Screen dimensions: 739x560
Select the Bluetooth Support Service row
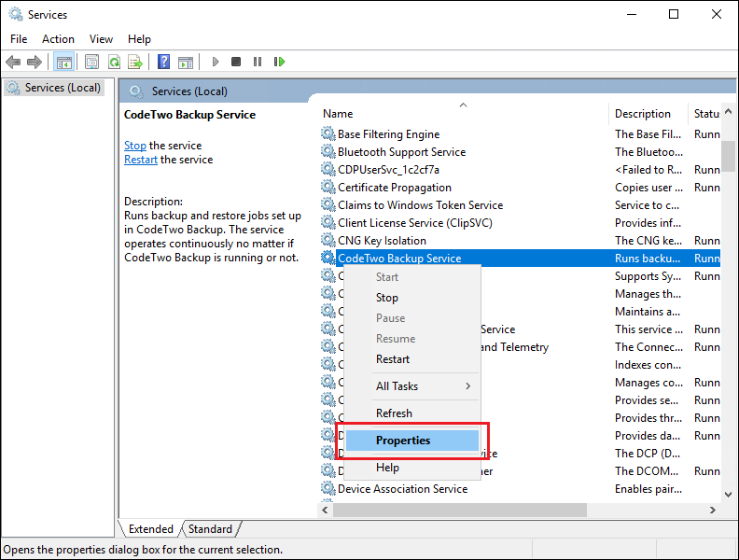tap(520, 151)
